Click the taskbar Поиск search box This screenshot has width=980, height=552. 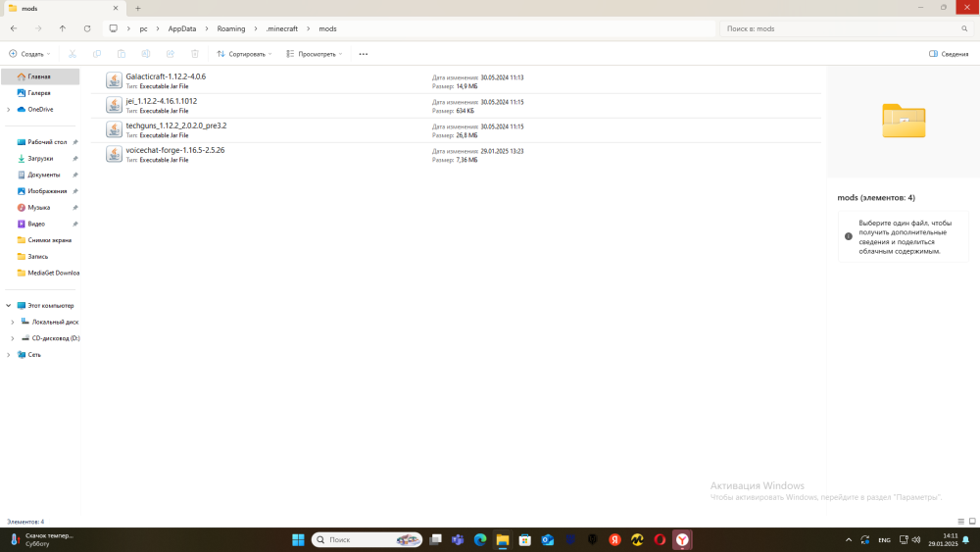(x=367, y=539)
